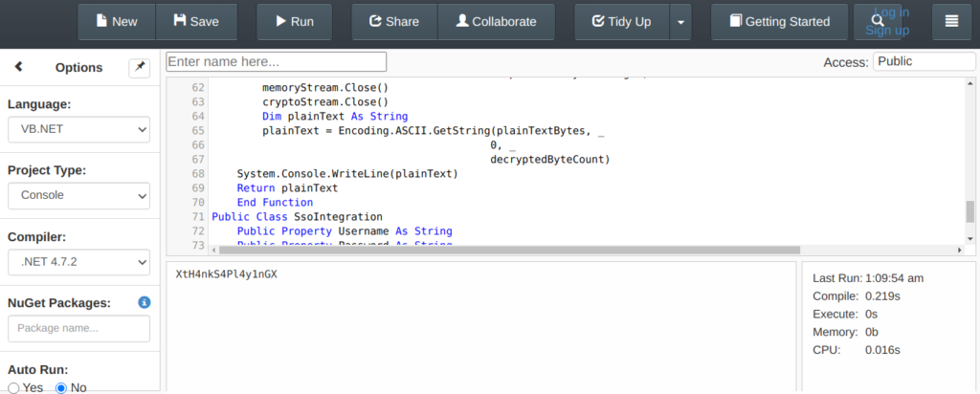Click the magnifying glass search icon
The image size is (980, 394).
tap(878, 21)
